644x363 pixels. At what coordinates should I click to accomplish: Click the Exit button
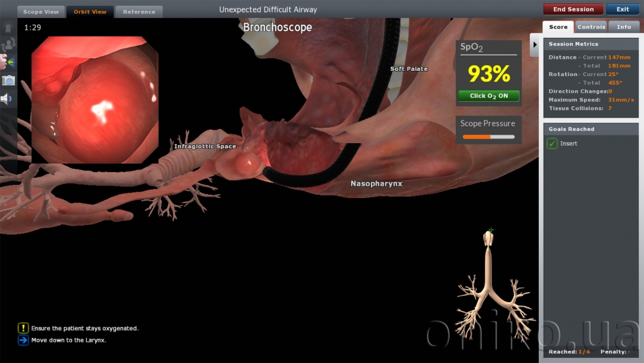click(622, 10)
